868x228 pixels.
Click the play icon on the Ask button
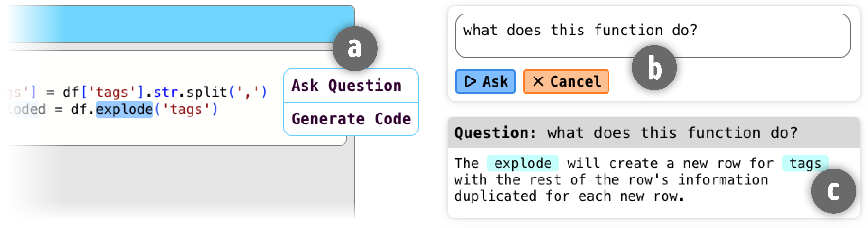pyautogui.click(x=470, y=82)
